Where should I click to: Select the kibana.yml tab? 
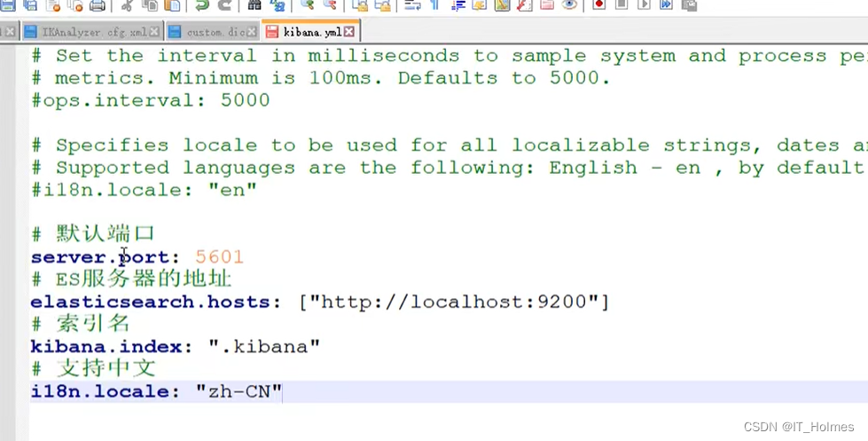(311, 32)
